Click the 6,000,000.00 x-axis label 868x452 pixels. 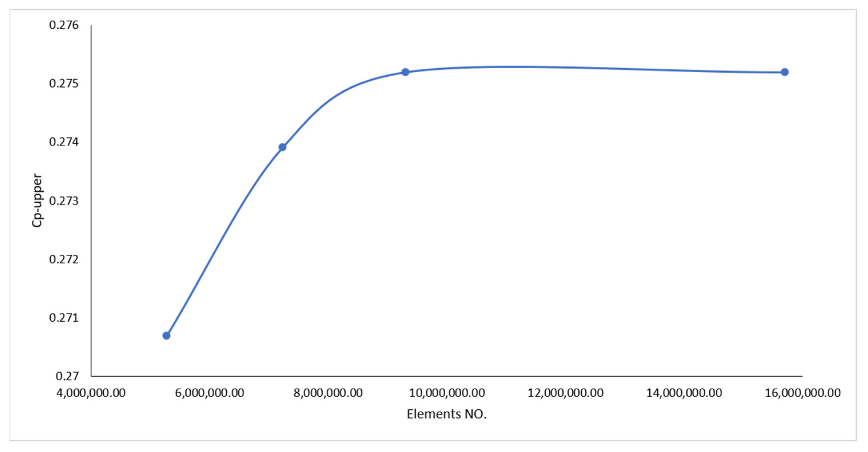tap(209, 392)
